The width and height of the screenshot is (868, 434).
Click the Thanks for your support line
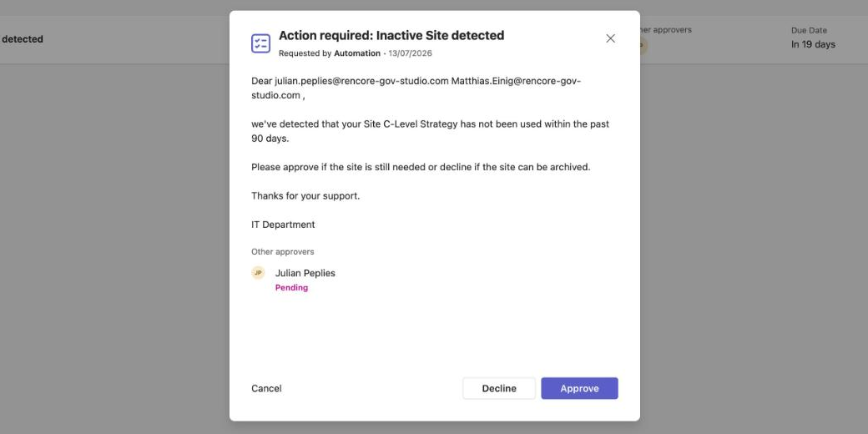(305, 196)
